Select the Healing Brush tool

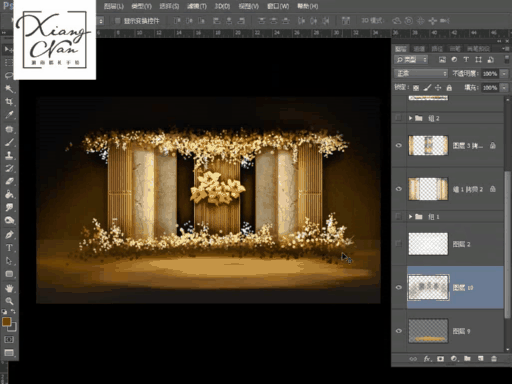pos(9,129)
